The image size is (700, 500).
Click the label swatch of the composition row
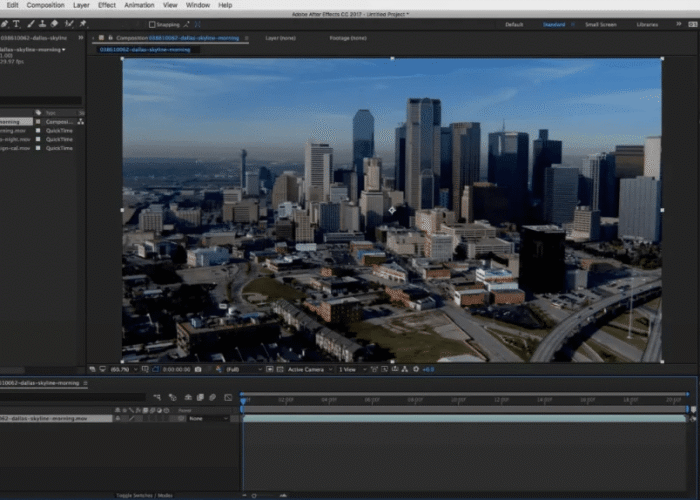38,121
